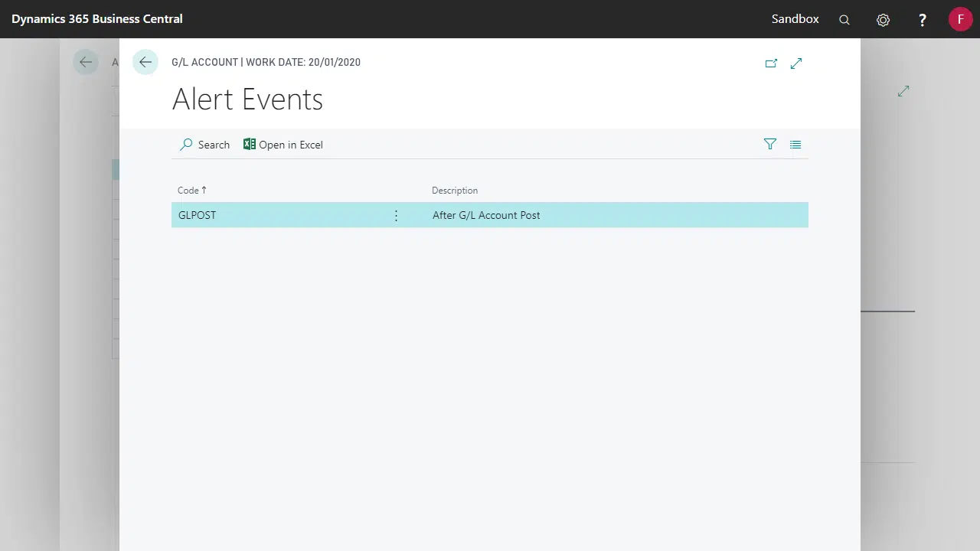
Task: Click the Sandbox environment label
Action: (x=795, y=19)
